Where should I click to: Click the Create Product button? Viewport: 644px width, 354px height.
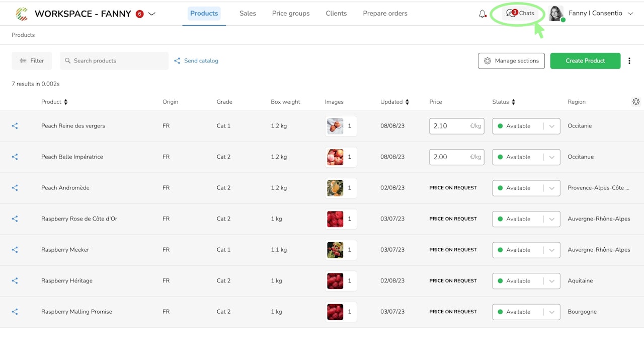585,61
